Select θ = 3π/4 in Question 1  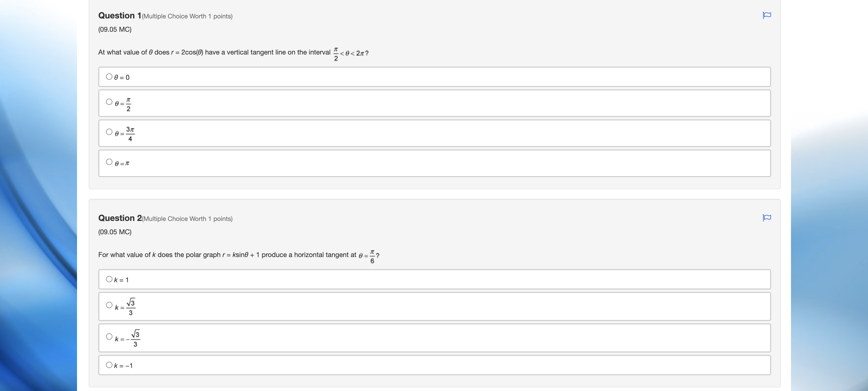(109, 131)
